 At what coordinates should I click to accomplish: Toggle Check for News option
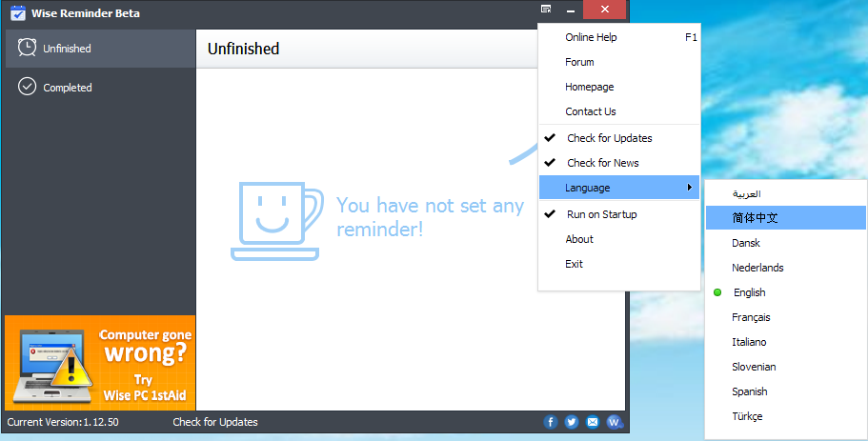coord(619,163)
